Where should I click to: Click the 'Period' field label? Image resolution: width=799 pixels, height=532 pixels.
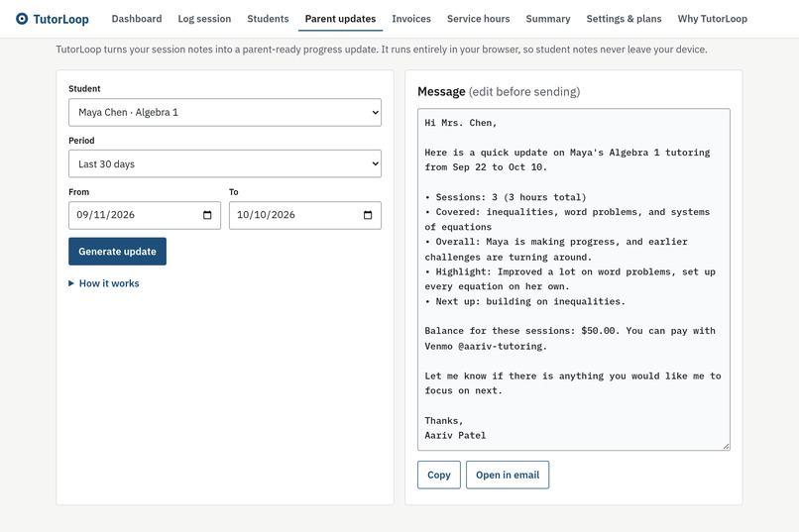(81, 141)
